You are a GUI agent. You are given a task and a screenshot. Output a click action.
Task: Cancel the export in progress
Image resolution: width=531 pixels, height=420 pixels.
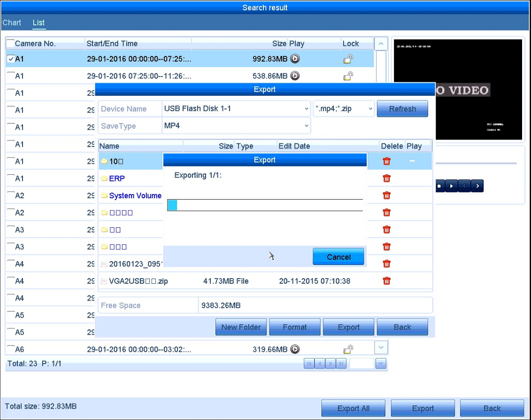pos(339,257)
